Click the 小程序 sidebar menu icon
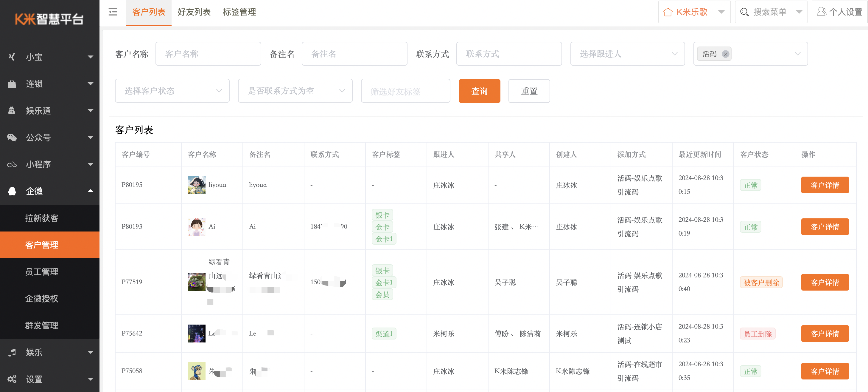 [13, 165]
